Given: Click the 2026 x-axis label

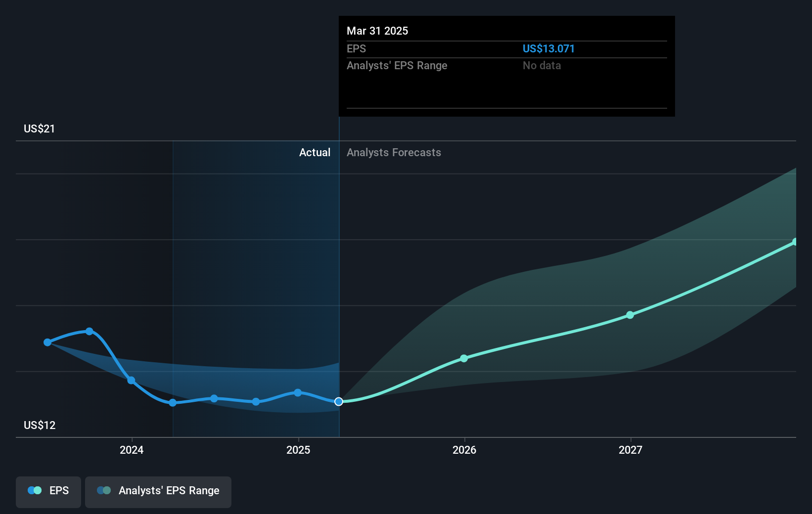Looking at the screenshot, I should [464, 450].
